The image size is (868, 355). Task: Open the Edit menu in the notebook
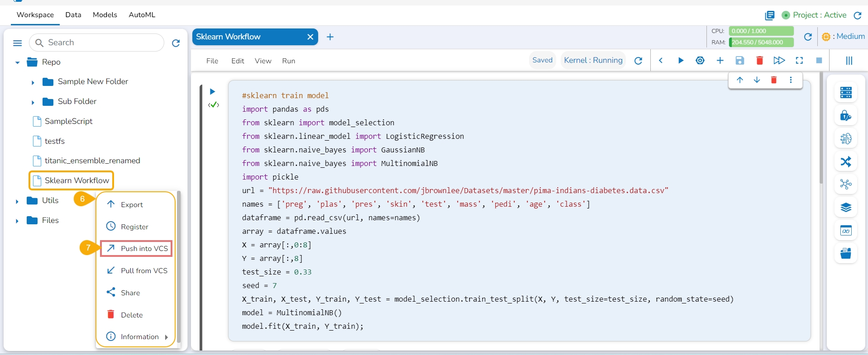(238, 61)
